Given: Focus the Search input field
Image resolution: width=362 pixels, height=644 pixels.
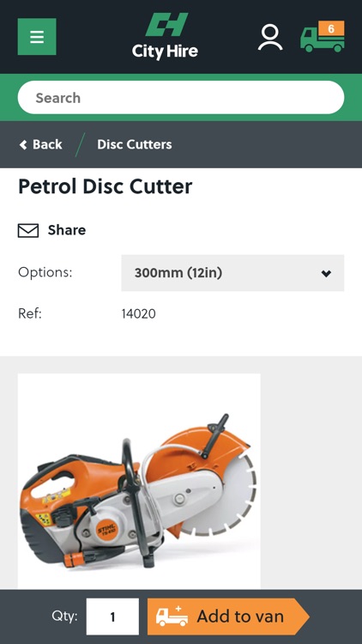Looking at the screenshot, I should click(x=181, y=97).
